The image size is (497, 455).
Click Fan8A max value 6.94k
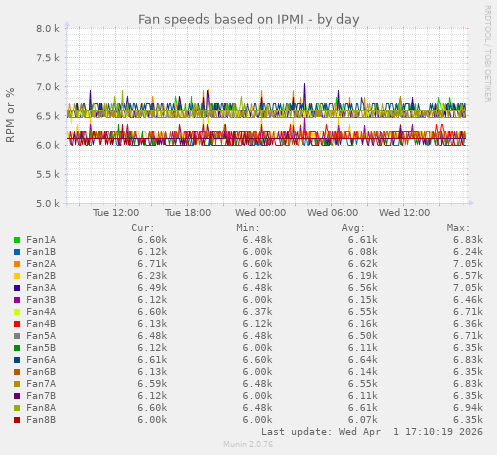point(468,408)
